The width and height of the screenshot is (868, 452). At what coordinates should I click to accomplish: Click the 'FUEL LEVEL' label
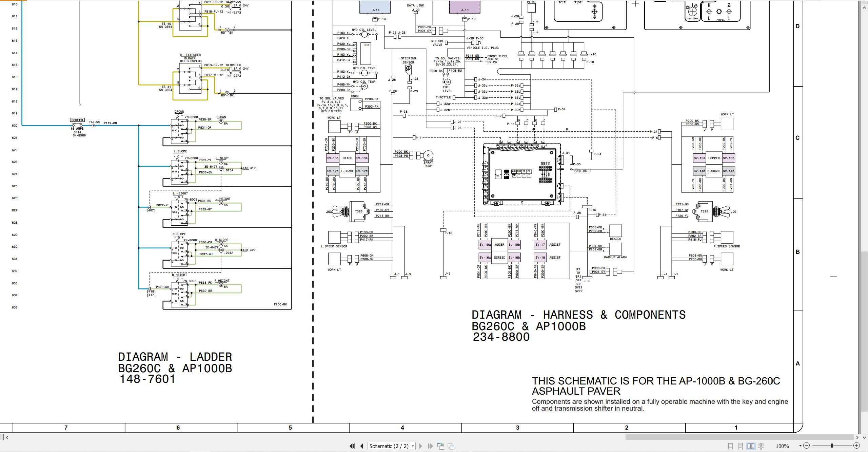447,89
